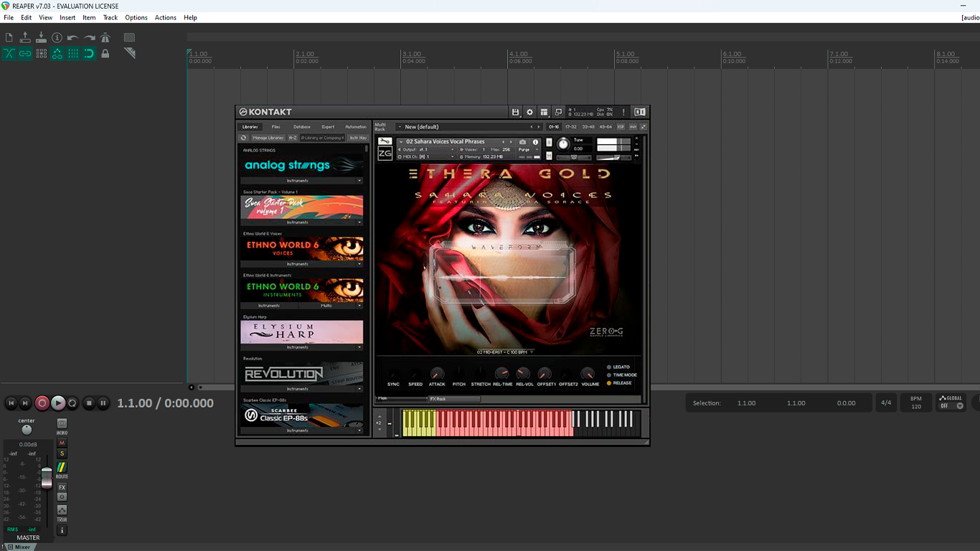Toggle auto-crossfade icon in toolbar
This screenshot has height=551, width=980.
tap(9, 53)
